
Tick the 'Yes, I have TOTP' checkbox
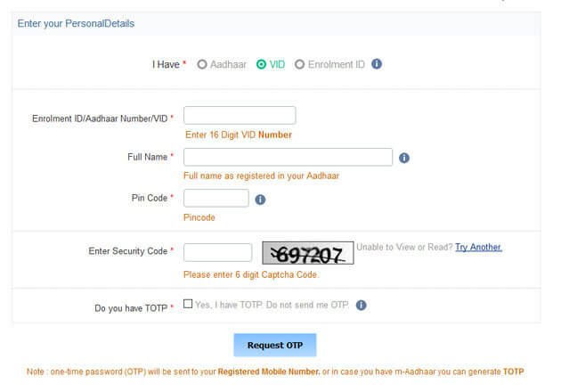[188, 304]
